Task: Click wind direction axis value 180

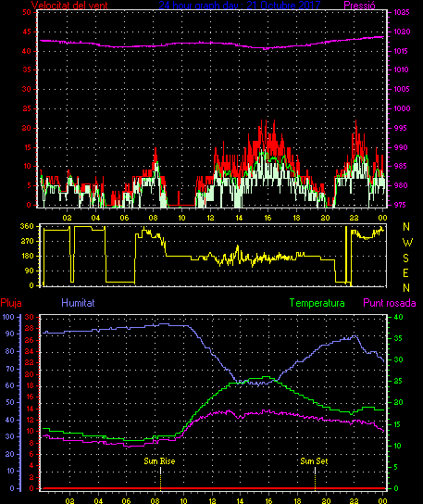Action: click(27, 256)
